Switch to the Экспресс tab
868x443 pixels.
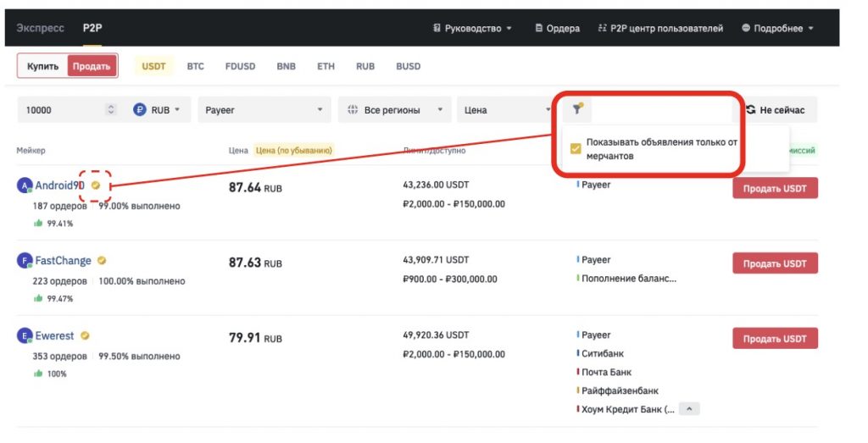[40, 28]
